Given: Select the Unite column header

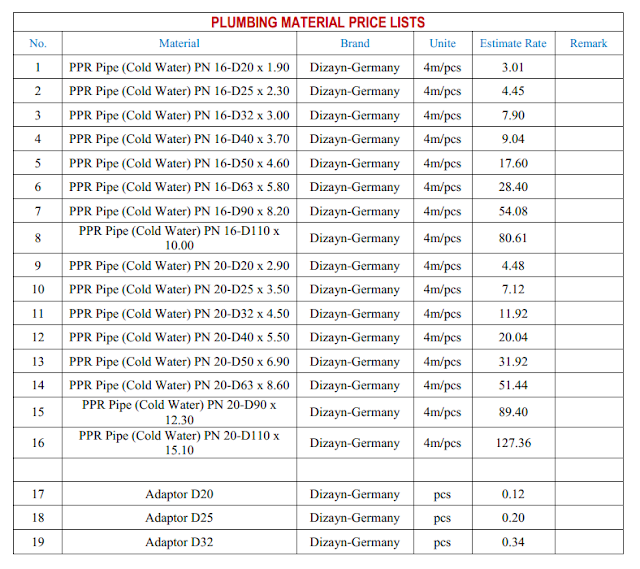Looking at the screenshot, I should click(x=442, y=43).
